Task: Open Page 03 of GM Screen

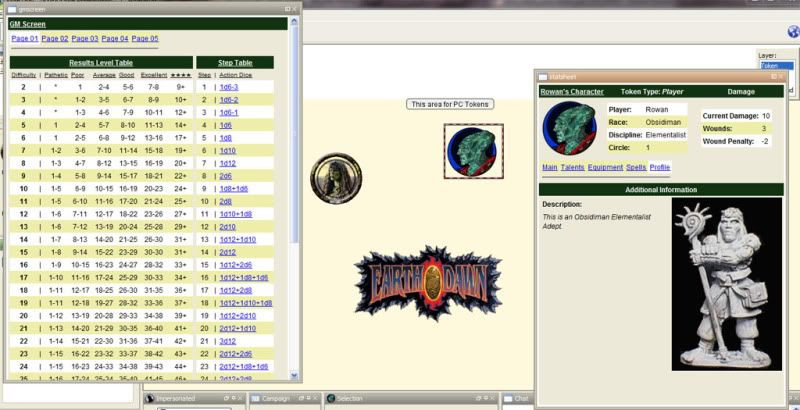Action: click(85, 39)
